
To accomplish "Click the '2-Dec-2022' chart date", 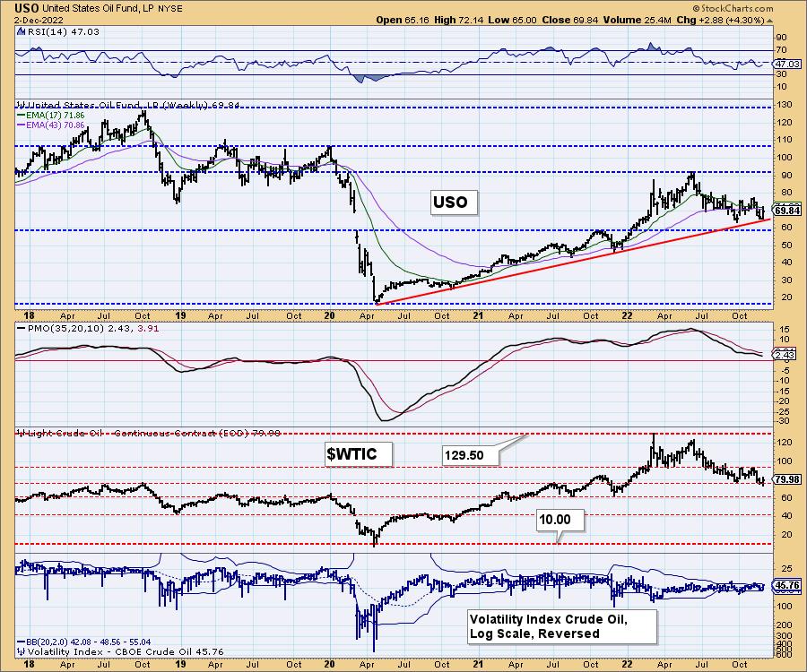I will coord(39,20).
